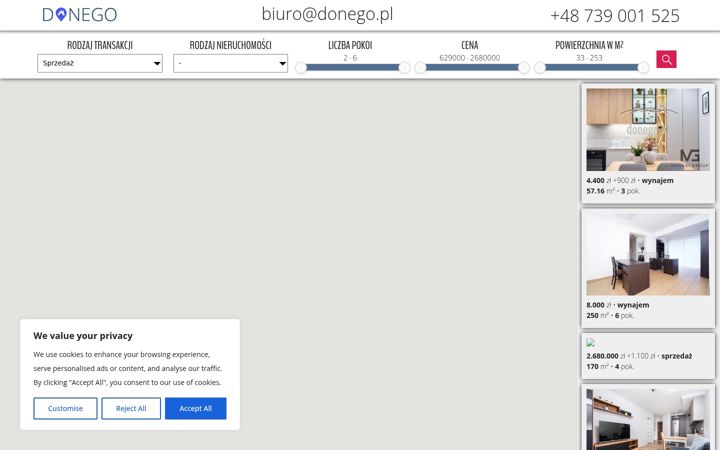The height and width of the screenshot is (450, 720).
Task: Click the 170 m² · 4 pok. text
Action: tap(610, 366)
